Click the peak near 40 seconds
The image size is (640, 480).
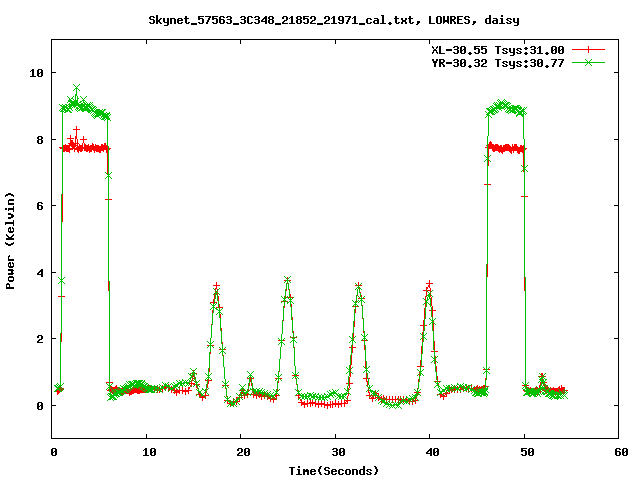point(430,285)
